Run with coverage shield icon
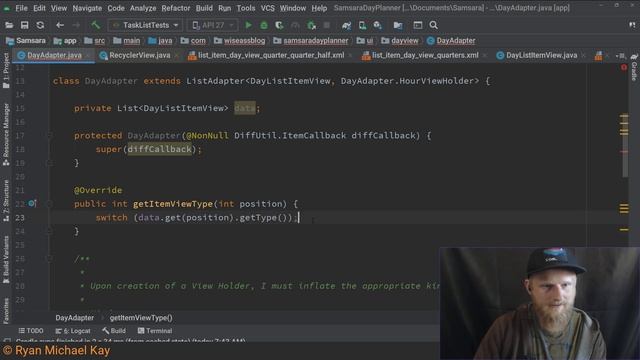The image size is (640, 360). (279, 25)
